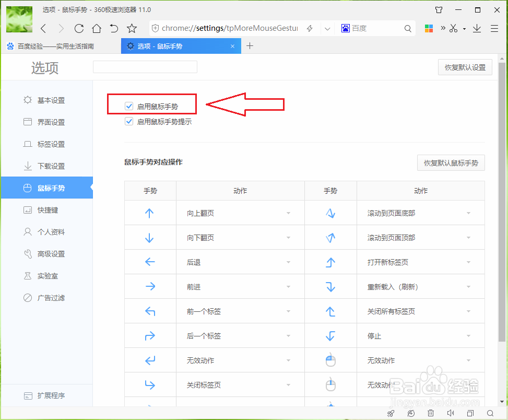This screenshot has height=420, width=508.
Task: Open action dropdown for 向上翻页 gesture
Action: click(288, 213)
